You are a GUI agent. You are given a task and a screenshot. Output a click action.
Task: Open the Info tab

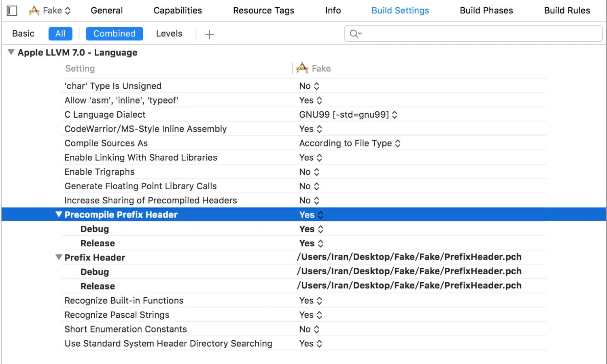(333, 11)
